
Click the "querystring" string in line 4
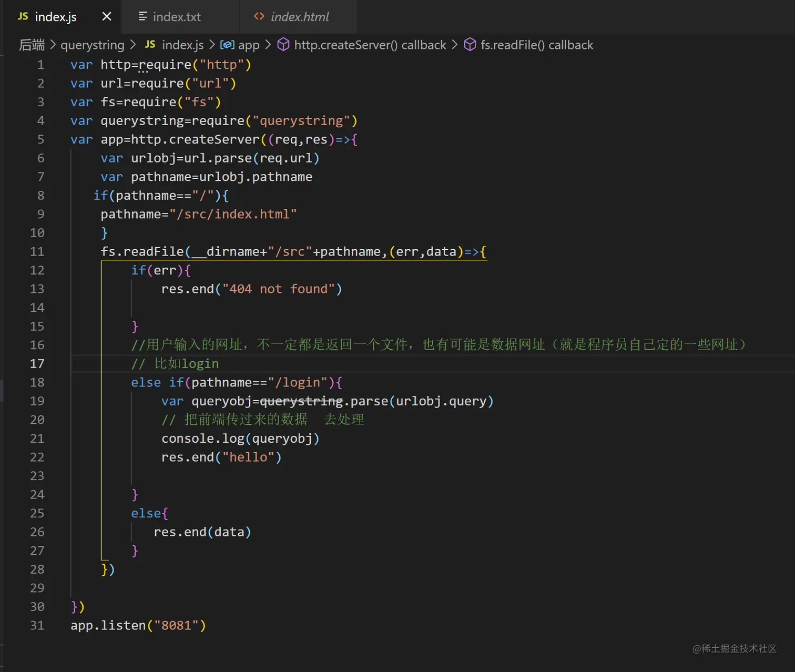tap(301, 121)
